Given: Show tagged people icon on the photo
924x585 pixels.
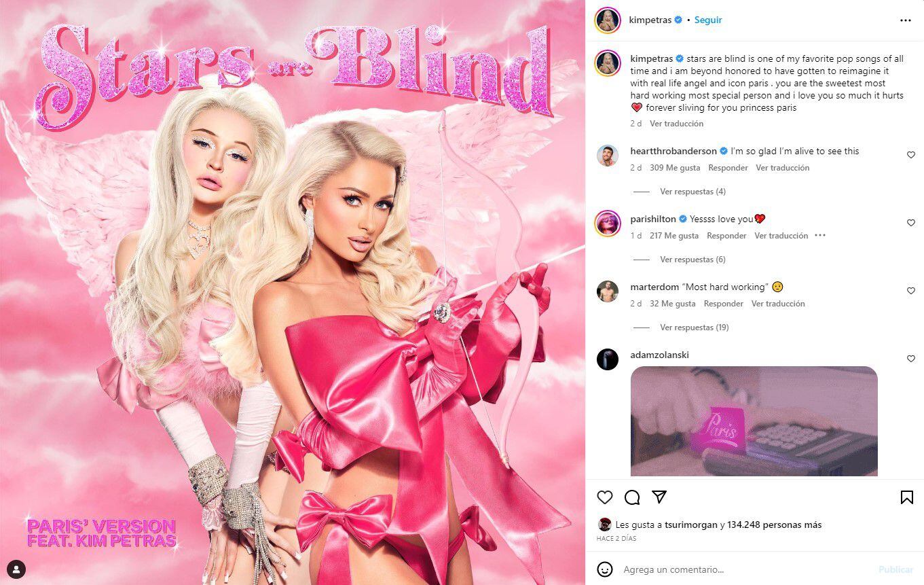Looking at the screenshot, I should (16, 569).
